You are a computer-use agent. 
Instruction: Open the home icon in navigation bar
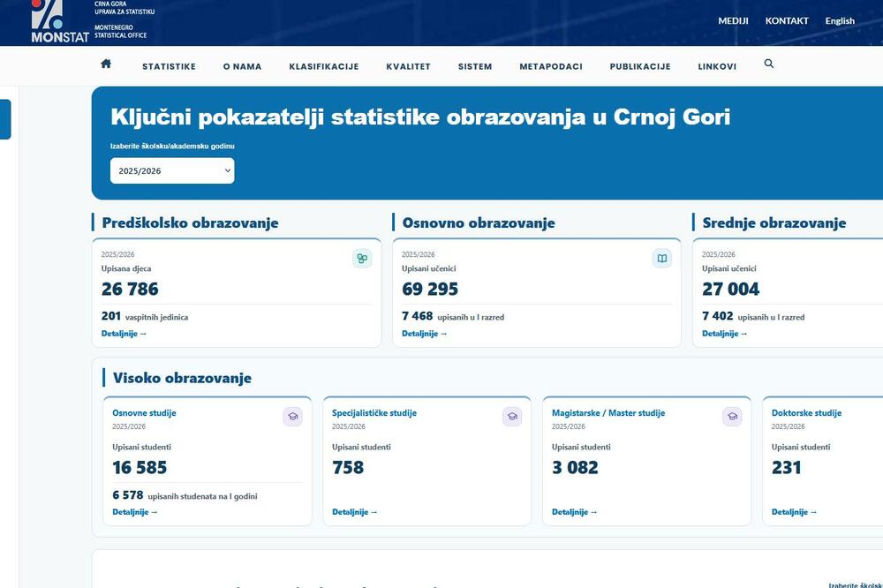pyautogui.click(x=106, y=64)
